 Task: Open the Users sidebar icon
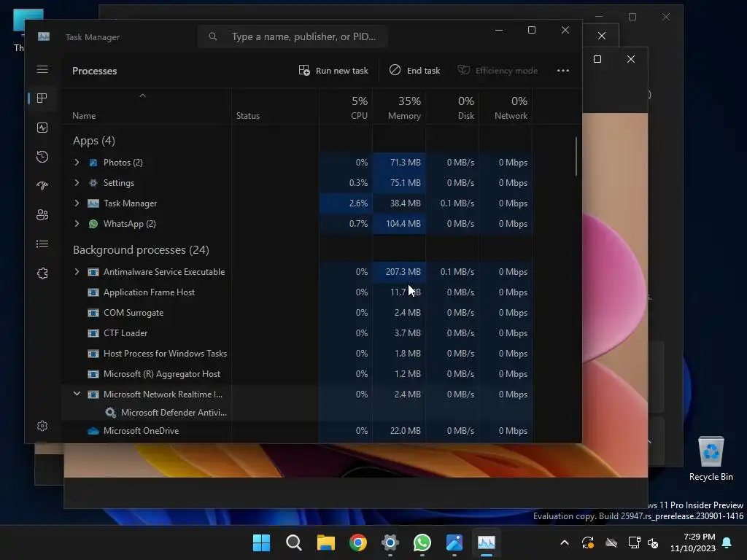pyautogui.click(x=42, y=215)
